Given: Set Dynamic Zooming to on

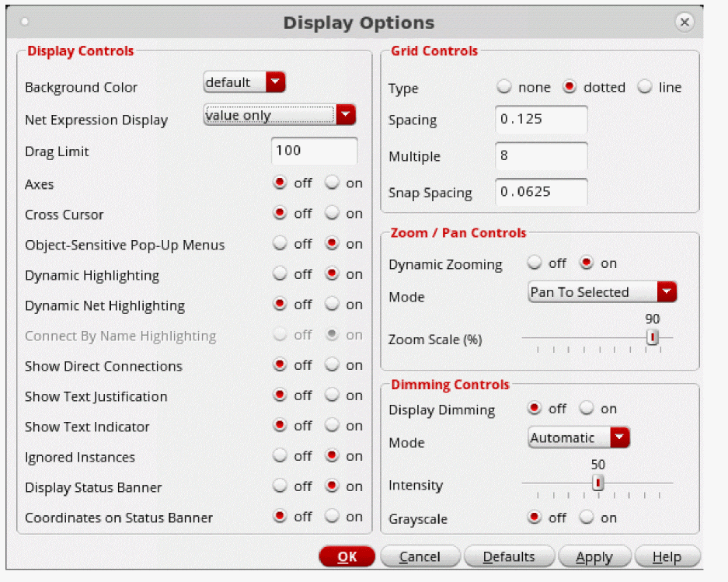Looking at the screenshot, I should [x=587, y=263].
